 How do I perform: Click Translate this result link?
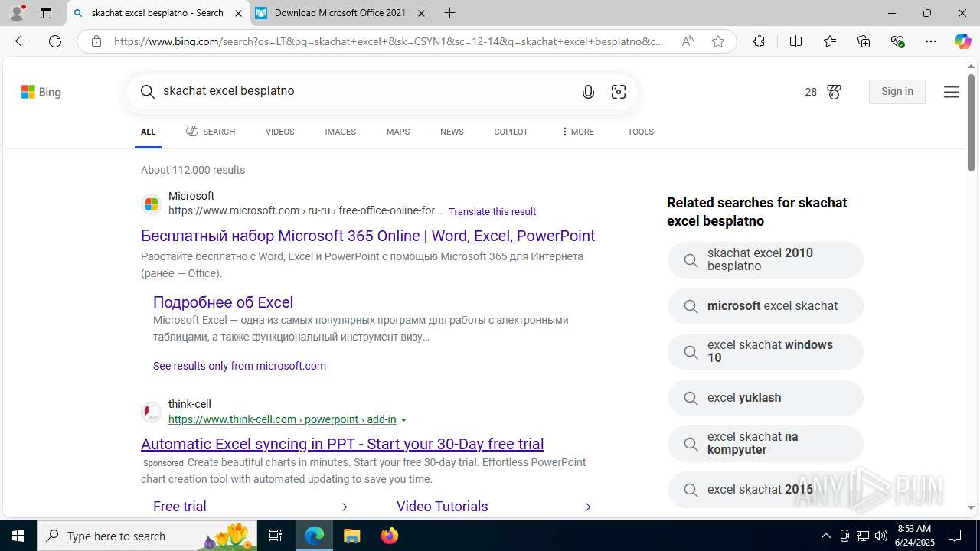[492, 211]
